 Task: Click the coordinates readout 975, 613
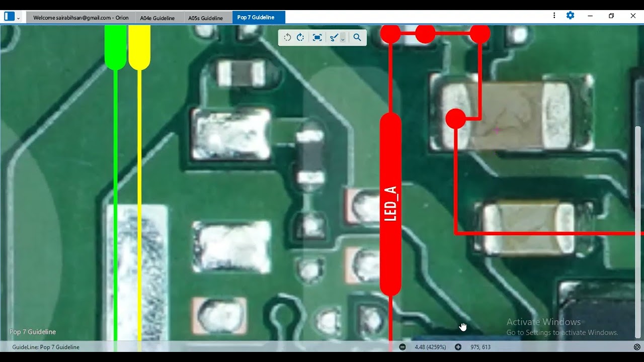[x=480, y=347]
